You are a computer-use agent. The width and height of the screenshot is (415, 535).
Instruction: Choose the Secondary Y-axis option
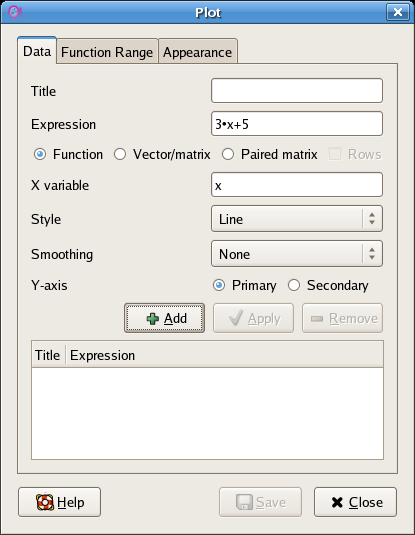[x=294, y=285]
